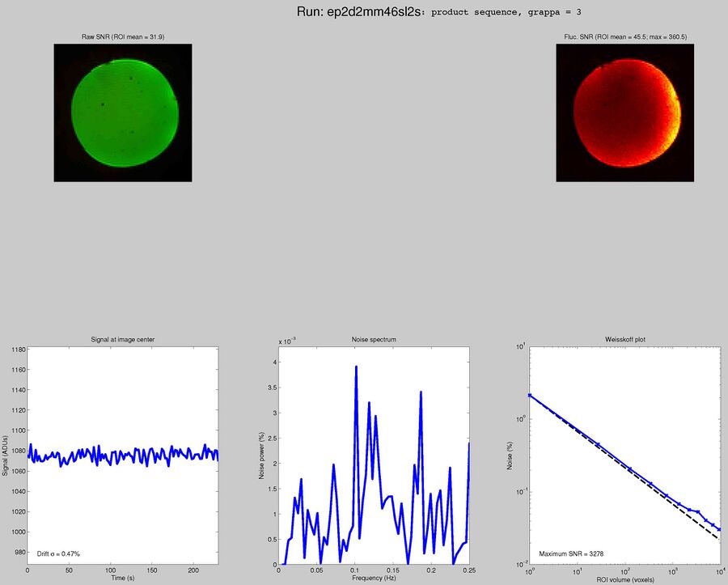
Task: Click the Signal at image center plot title
Action: coord(121,339)
